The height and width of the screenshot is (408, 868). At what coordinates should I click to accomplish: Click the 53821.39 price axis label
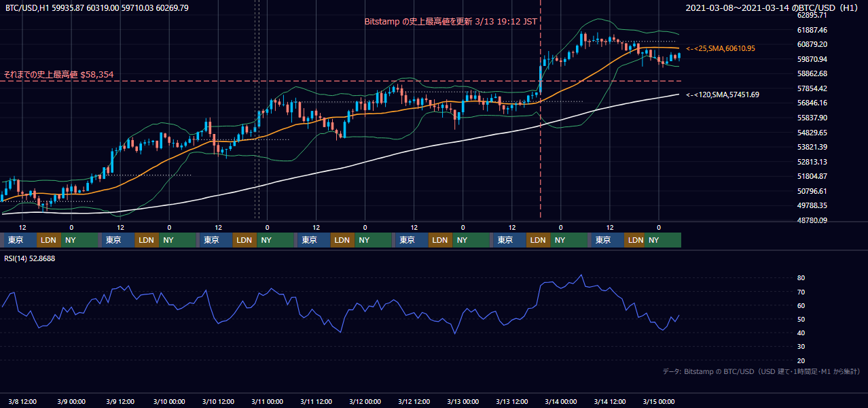(812, 147)
